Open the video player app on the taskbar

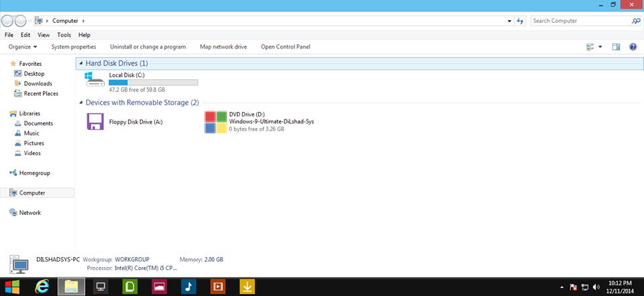tap(217, 286)
